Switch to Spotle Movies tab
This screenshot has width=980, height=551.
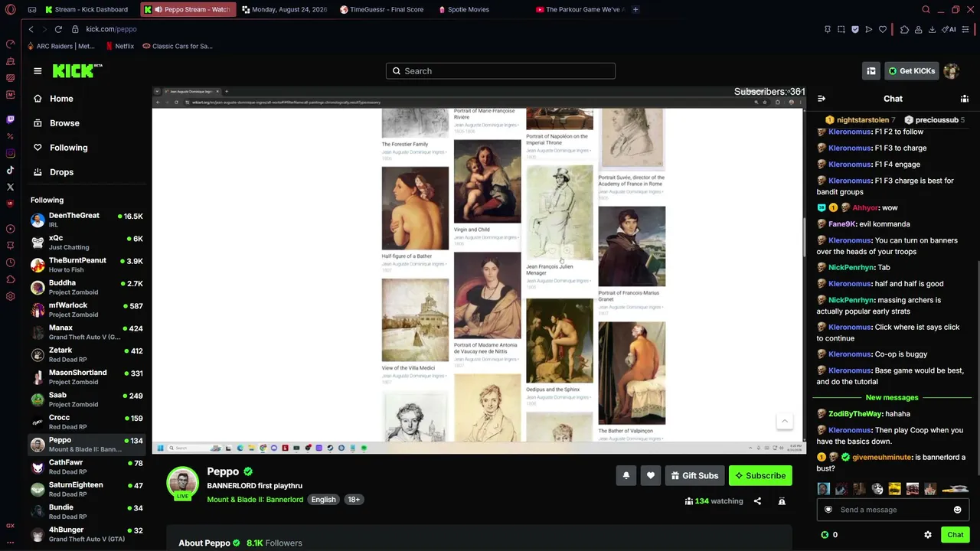click(x=464, y=9)
